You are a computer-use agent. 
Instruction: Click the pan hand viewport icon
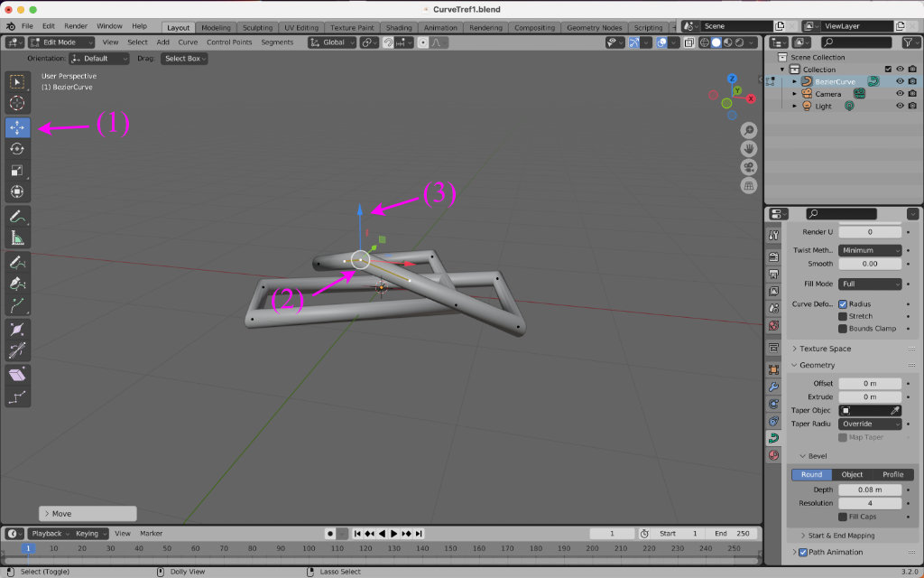(749, 149)
